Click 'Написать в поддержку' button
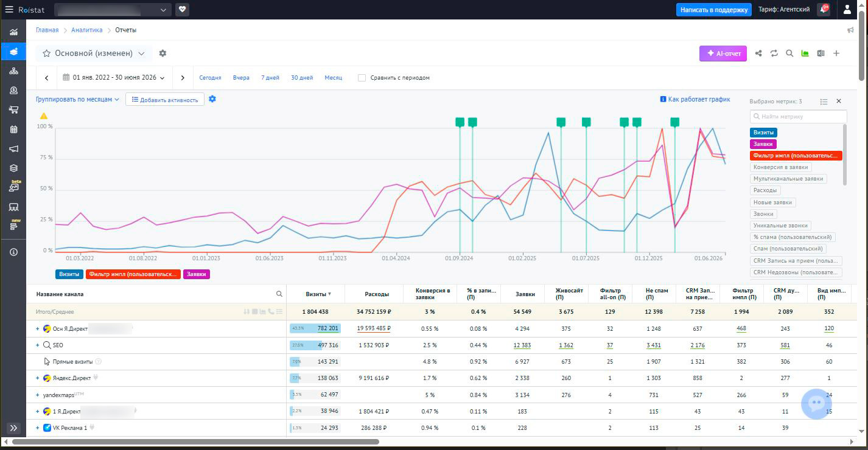The height and width of the screenshot is (450, 868). tap(714, 10)
